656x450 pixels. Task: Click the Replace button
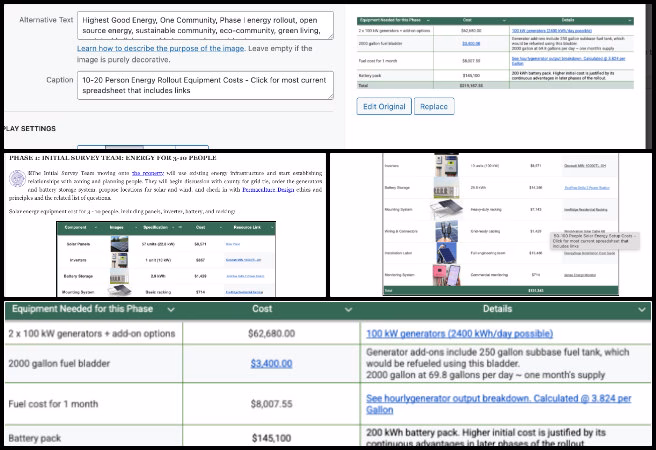[434, 106]
